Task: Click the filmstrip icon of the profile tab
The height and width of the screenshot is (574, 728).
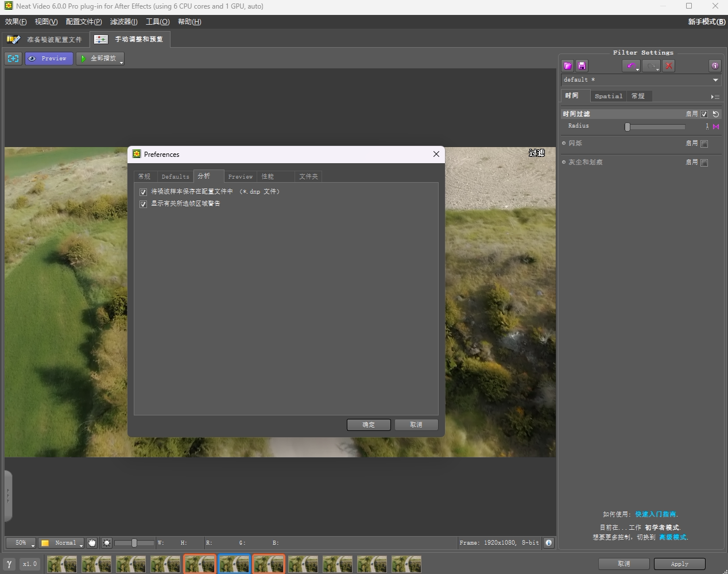Action: pos(13,39)
